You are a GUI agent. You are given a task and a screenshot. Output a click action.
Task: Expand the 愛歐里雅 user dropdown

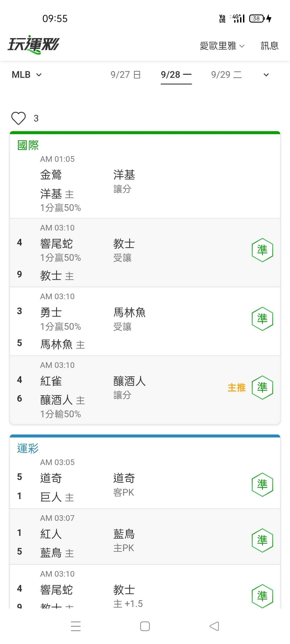click(x=222, y=46)
